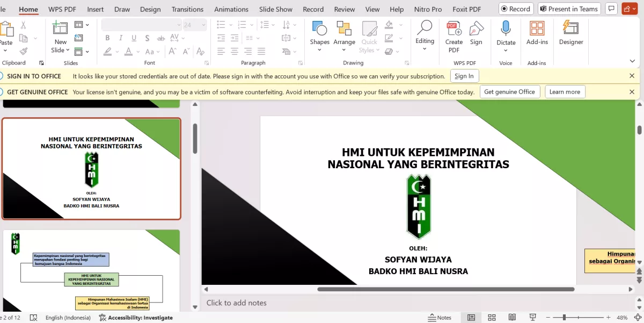The height and width of the screenshot is (323, 644).
Task: Open the Designer pane
Action: [571, 28]
